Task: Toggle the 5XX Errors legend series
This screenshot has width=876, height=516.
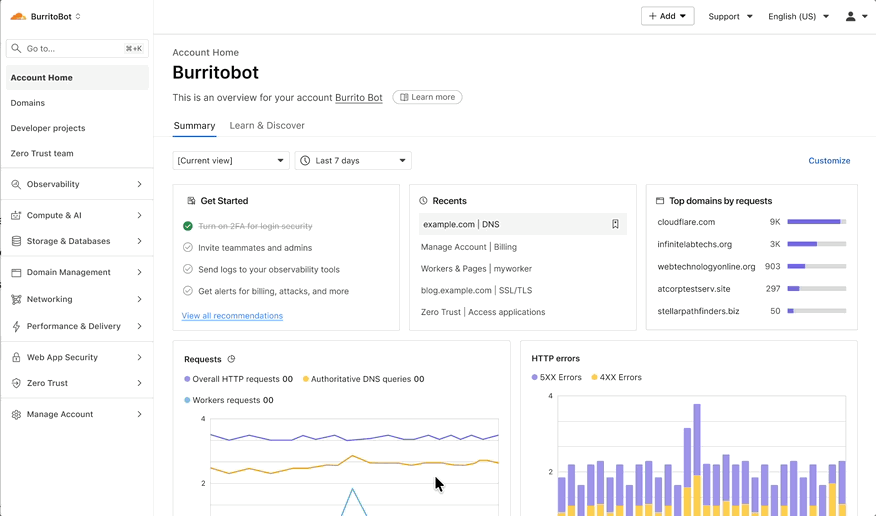Action: tap(556, 378)
